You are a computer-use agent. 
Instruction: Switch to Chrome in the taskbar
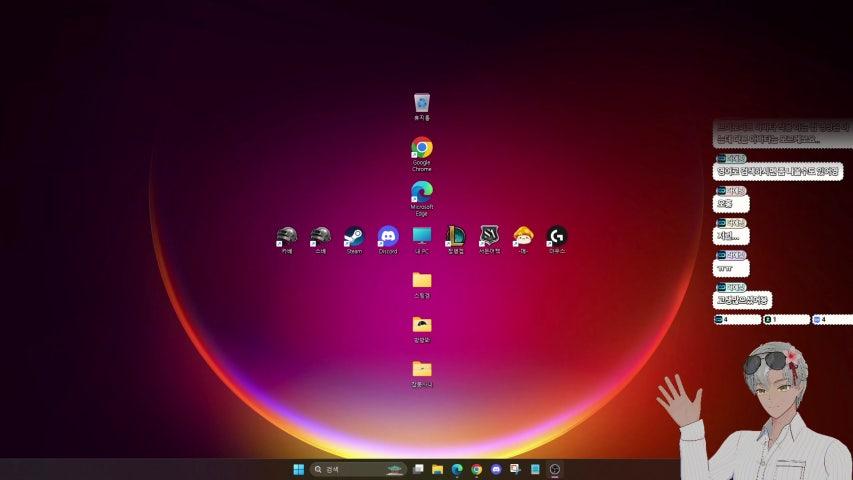click(477, 469)
